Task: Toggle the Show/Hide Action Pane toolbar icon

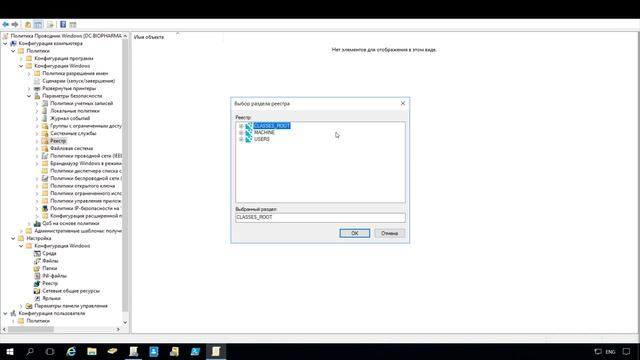Action: [73, 25]
